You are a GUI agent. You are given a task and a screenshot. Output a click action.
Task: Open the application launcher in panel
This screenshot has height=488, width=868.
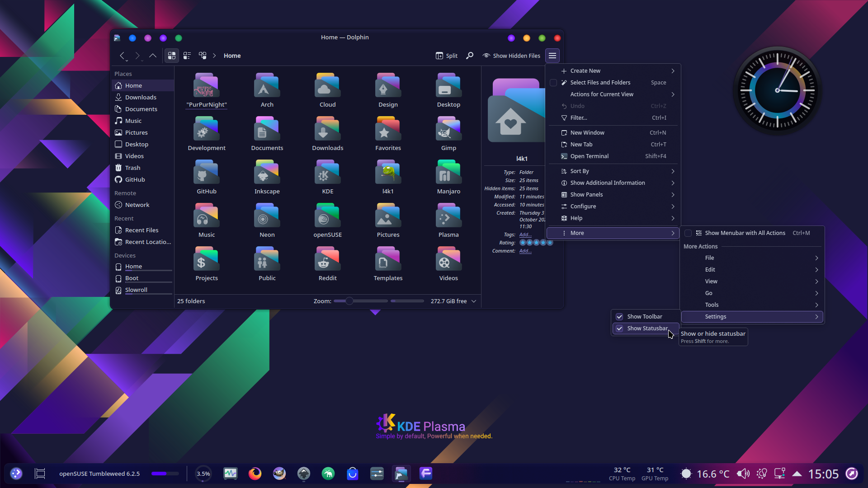[16, 474]
